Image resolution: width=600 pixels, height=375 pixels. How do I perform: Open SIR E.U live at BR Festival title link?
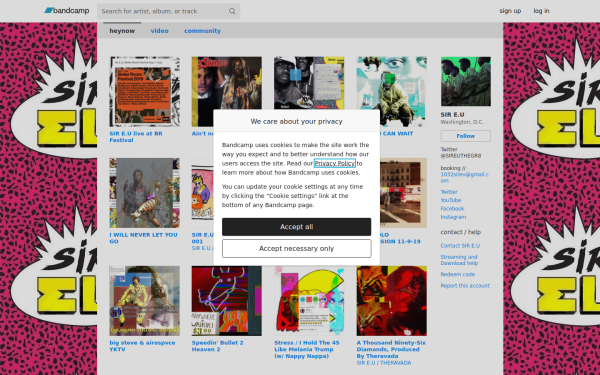[136, 137]
